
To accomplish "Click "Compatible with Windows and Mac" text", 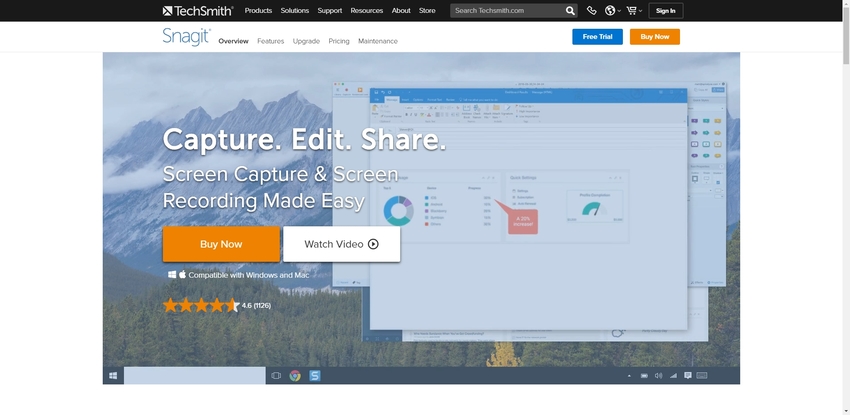I will (x=249, y=275).
